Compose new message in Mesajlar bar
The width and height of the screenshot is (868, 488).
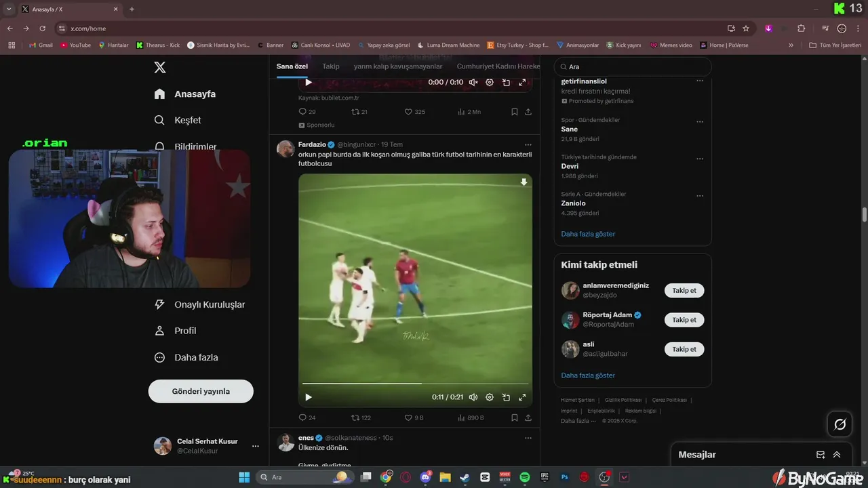click(821, 455)
